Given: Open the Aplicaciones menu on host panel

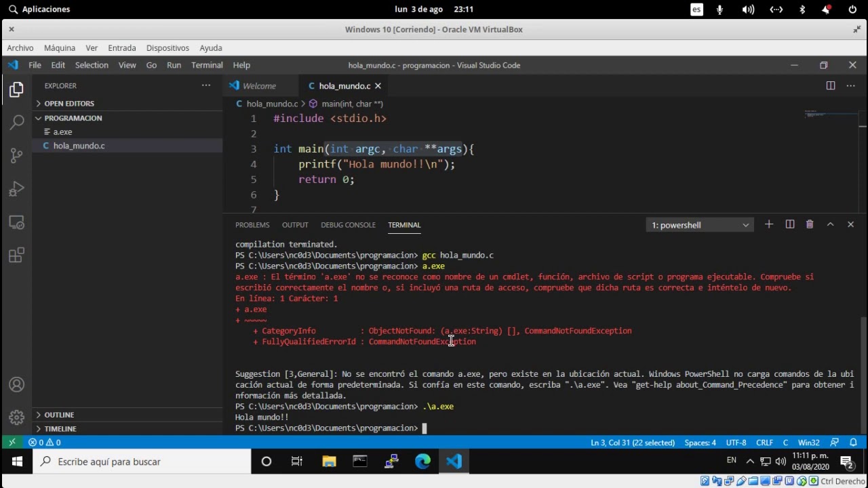Looking at the screenshot, I should pyautogui.click(x=39, y=9).
